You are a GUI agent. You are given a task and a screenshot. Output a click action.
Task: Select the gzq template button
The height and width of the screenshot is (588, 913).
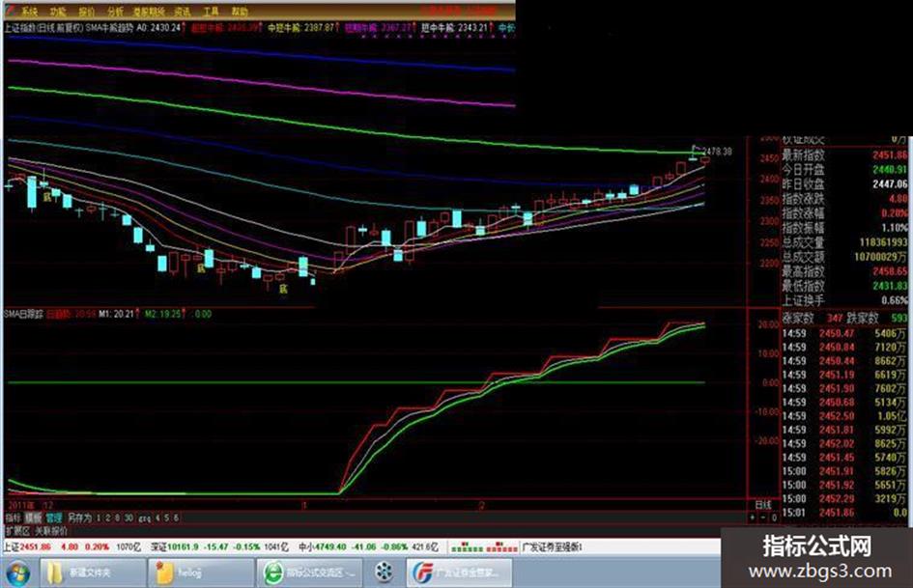(x=144, y=518)
